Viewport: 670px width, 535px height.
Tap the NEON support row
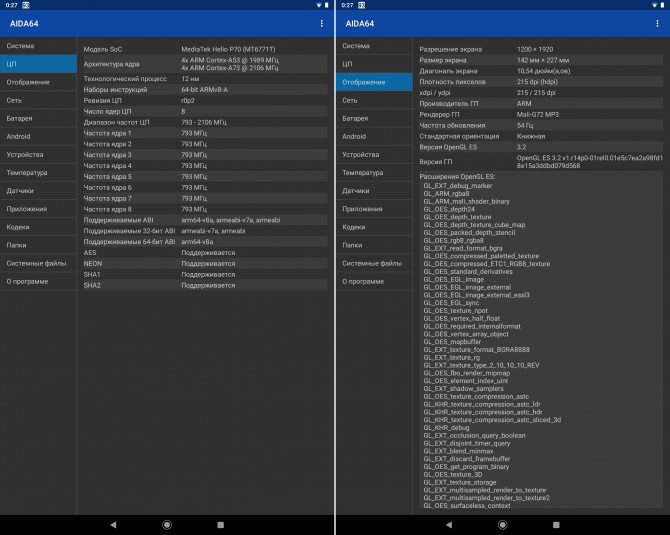(205, 264)
